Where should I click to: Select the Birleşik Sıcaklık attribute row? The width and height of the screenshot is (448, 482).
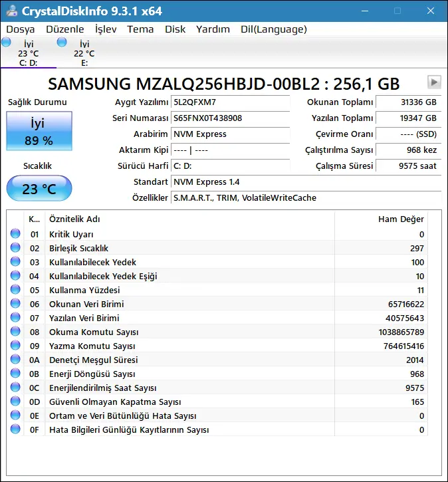click(x=217, y=249)
